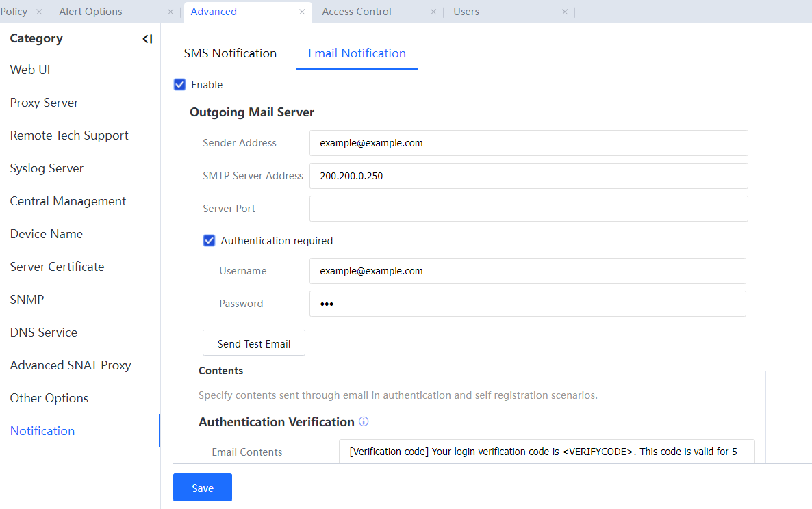Close the Access Control tab
The width and height of the screenshot is (812, 509).
pyautogui.click(x=433, y=12)
